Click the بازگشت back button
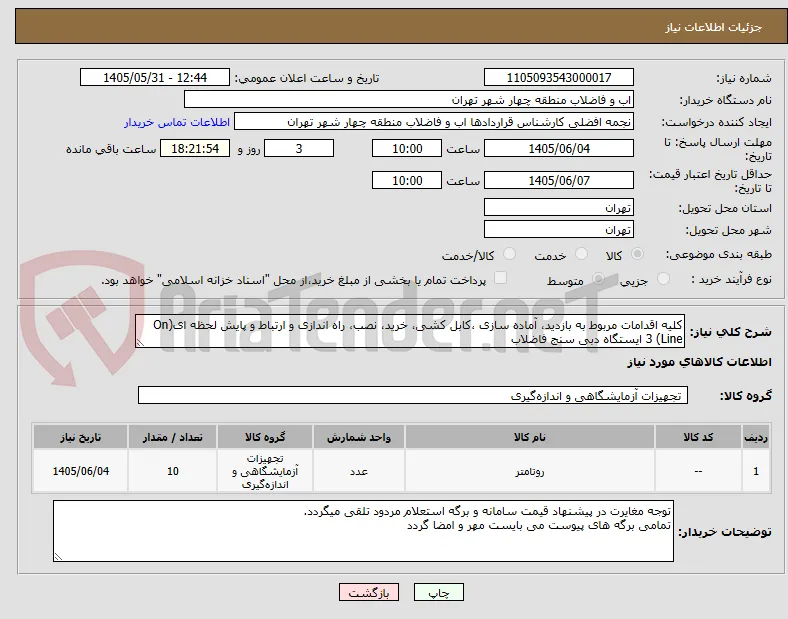Image resolution: width=788 pixels, height=619 pixels. click(369, 592)
